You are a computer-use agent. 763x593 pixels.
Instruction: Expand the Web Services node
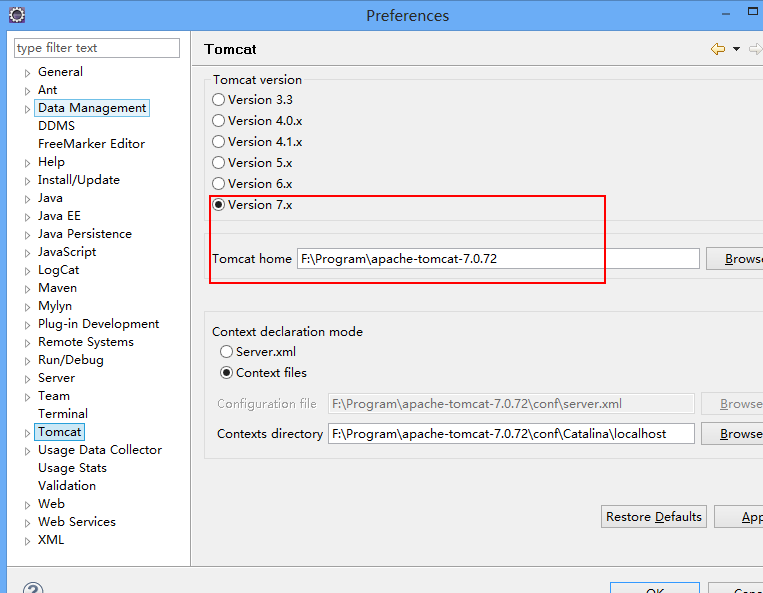pyautogui.click(x=28, y=523)
